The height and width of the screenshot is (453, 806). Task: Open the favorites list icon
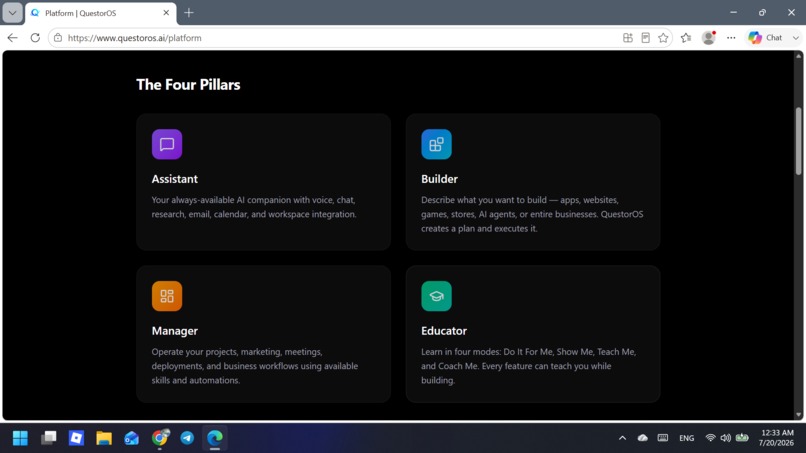[x=686, y=38]
